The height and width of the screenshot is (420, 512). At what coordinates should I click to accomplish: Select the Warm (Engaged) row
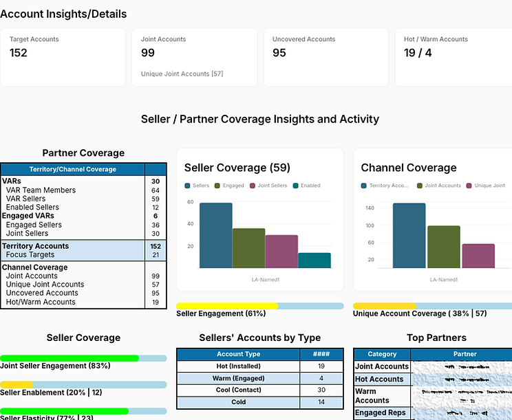260,378
